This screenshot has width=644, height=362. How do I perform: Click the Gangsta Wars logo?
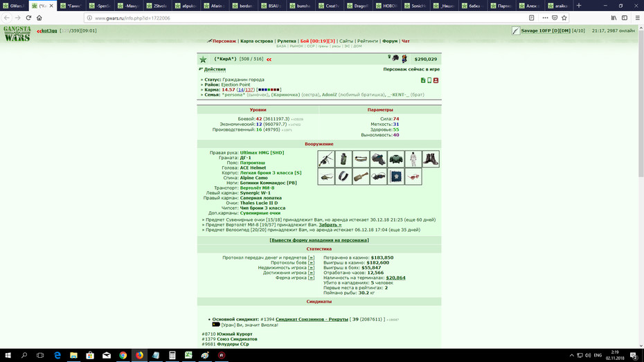coord(17,34)
